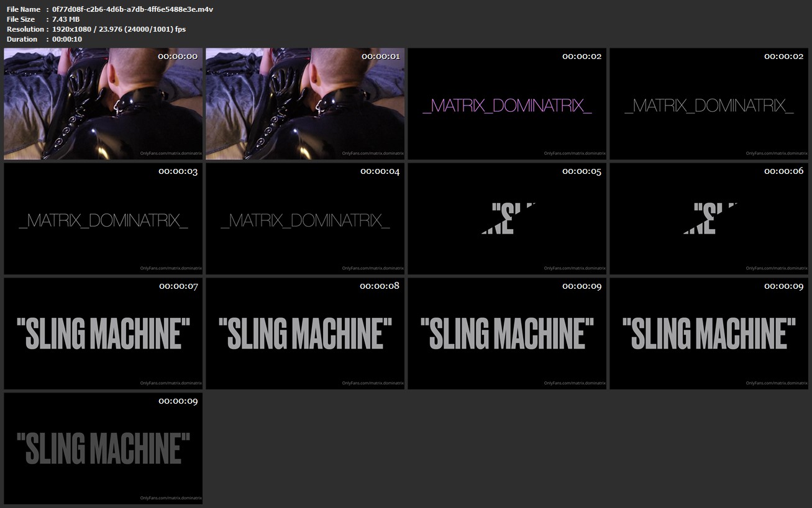The width and height of the screenshot is (812, 508).
Task: Open the thumbnail frame stamped 00:00:01
Action: (x=305, y=104)
